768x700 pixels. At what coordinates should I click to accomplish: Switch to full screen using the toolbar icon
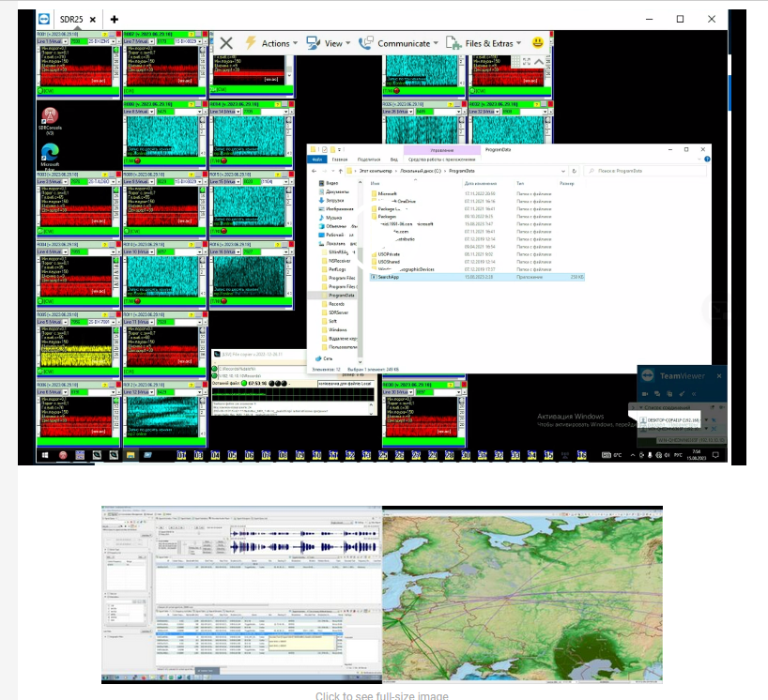[527, 62]
